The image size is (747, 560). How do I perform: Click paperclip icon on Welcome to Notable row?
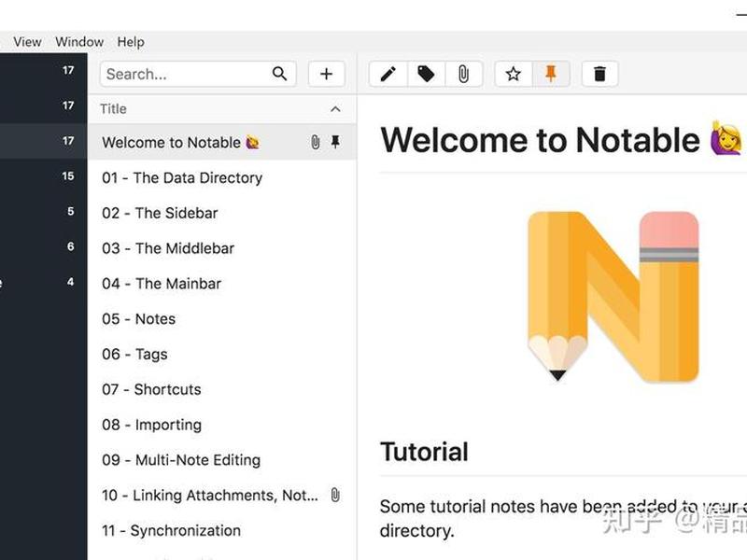point(316,142)
